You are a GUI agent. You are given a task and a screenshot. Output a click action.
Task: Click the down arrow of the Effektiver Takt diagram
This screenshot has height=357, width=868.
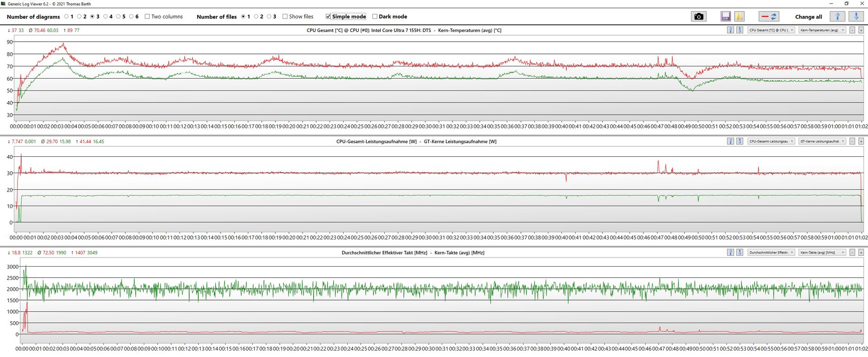click(x=740, y=253)
